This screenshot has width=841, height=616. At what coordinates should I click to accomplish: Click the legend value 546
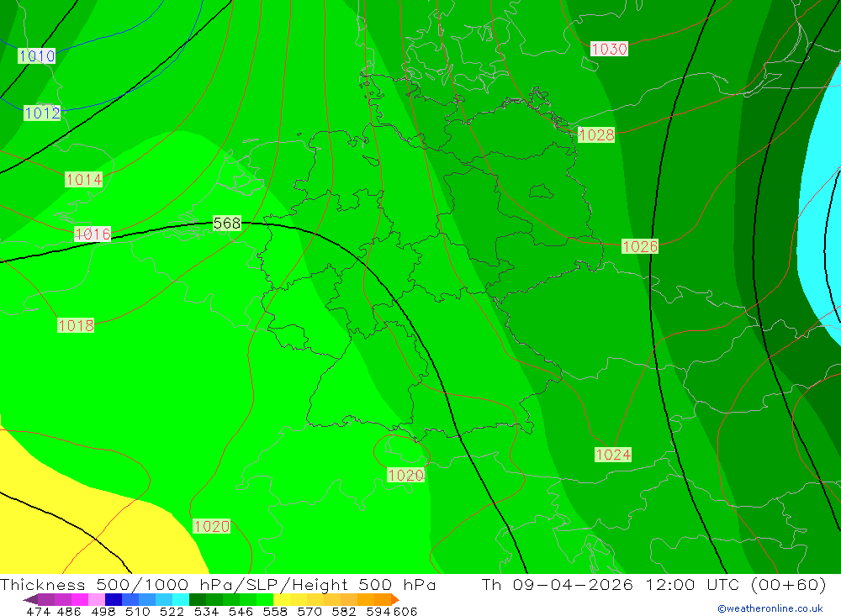(x=241, y=612)
